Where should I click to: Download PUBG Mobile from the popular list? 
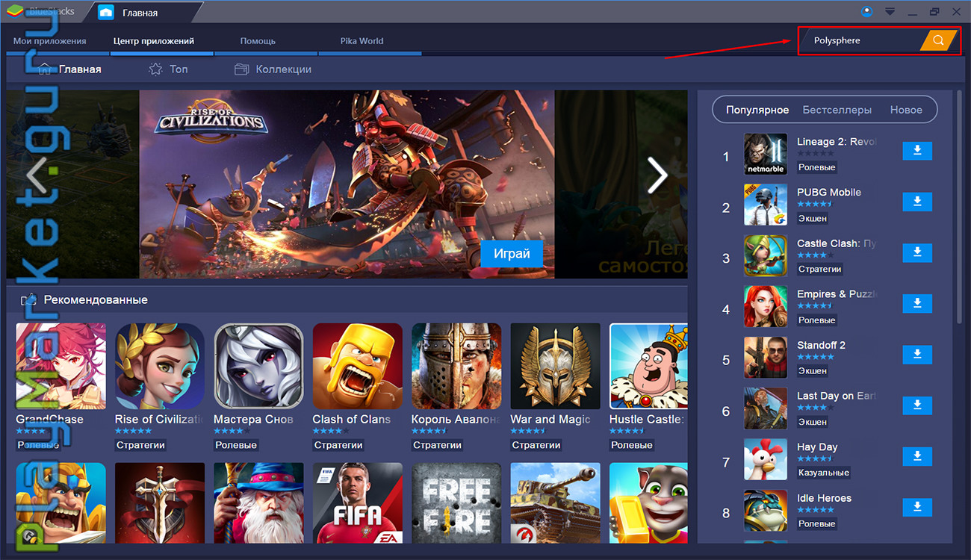pyautogui.click(x=917, y=202)
